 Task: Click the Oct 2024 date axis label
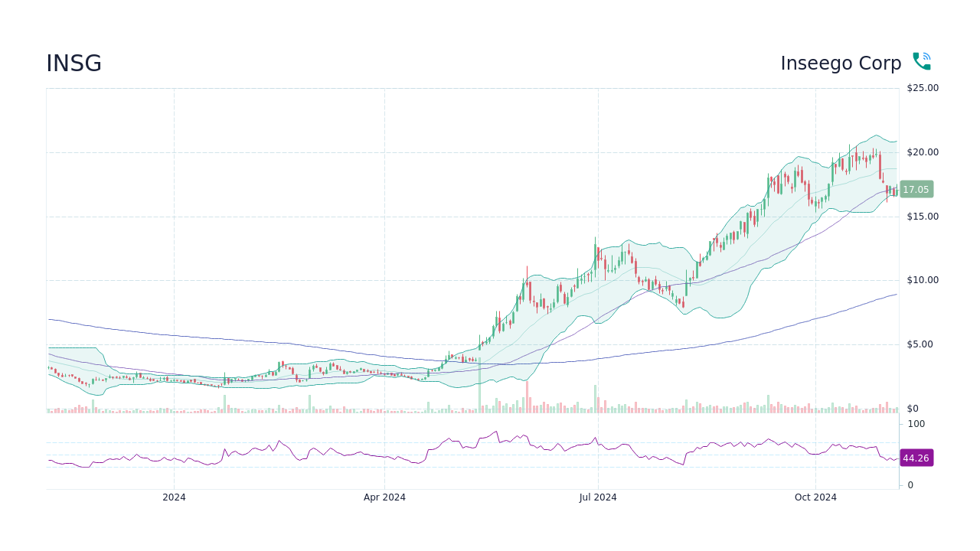point(815,497)
